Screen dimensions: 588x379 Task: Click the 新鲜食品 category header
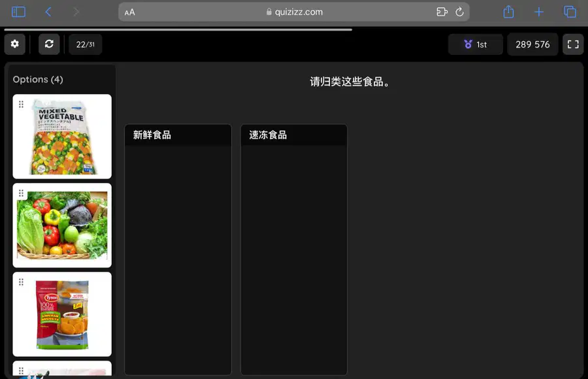pos(178,135)
